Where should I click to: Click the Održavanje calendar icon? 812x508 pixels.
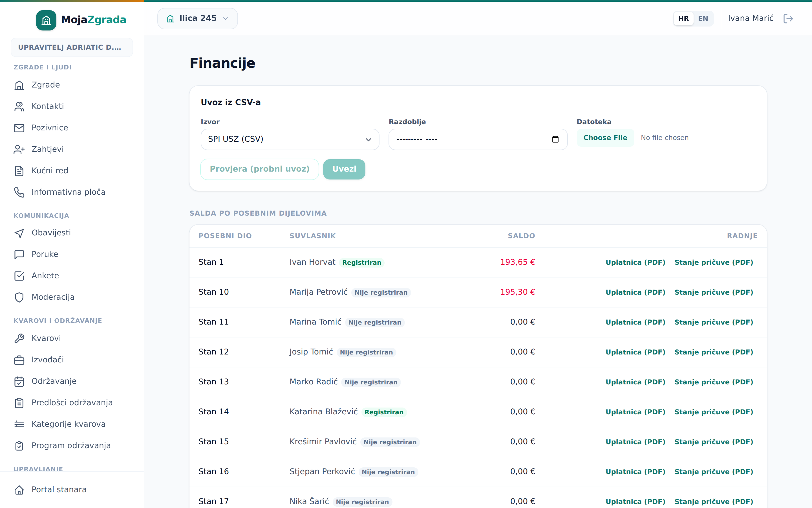[19, 381]
